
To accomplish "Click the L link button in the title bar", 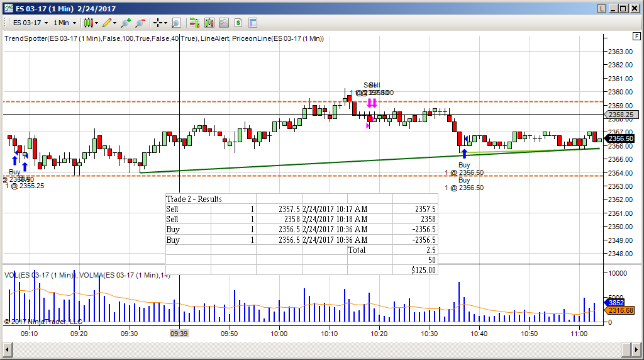I will [602, 8].
